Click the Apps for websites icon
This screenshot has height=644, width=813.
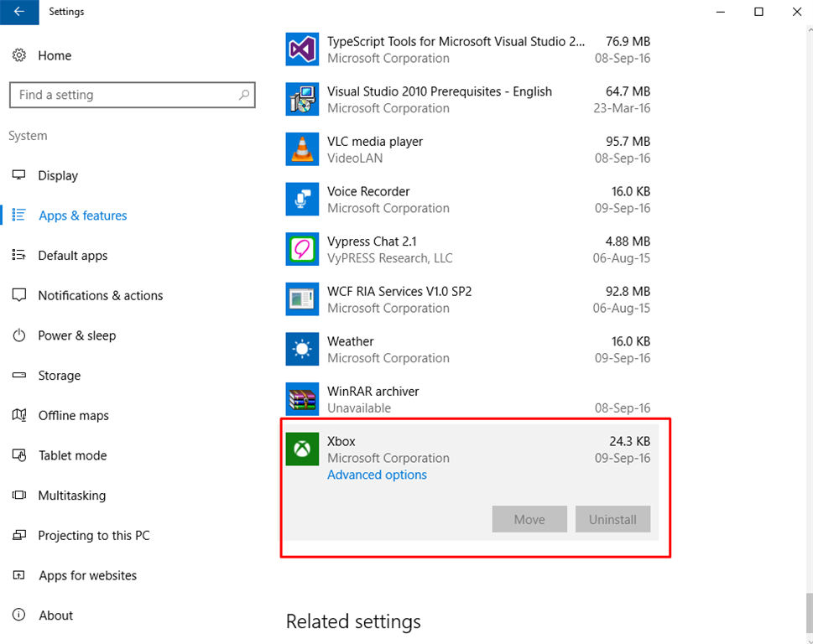(19, 575)
